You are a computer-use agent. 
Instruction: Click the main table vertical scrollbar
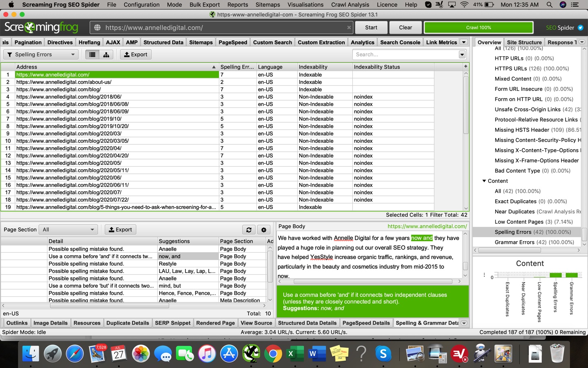pos(466,105)
